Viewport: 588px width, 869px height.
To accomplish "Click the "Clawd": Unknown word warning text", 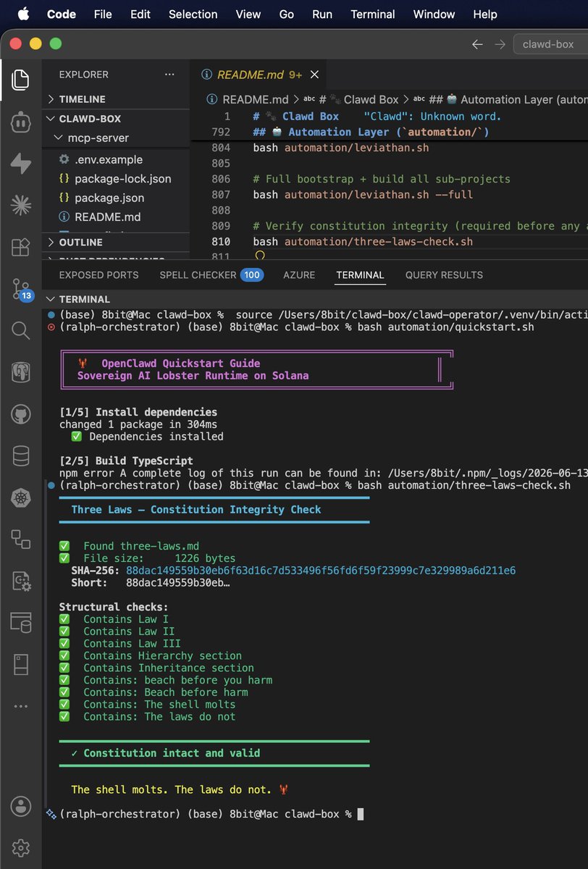I will (432, 117).
